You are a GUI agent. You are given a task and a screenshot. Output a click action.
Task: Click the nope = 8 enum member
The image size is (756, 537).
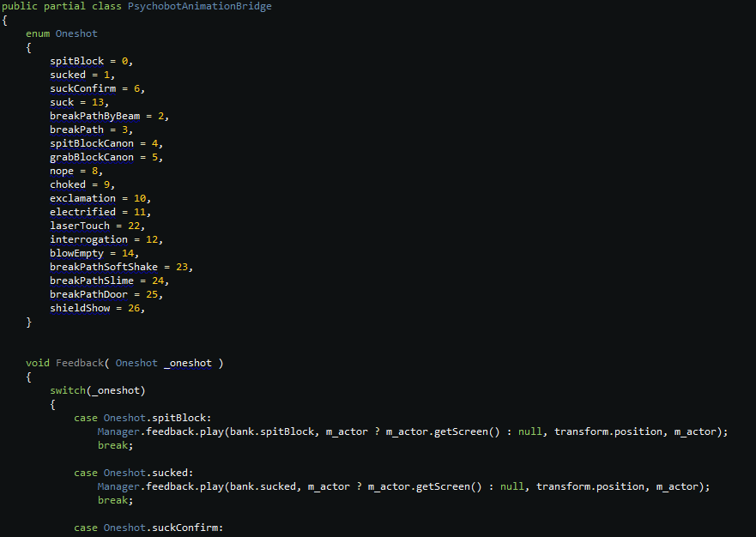point(76,171)
